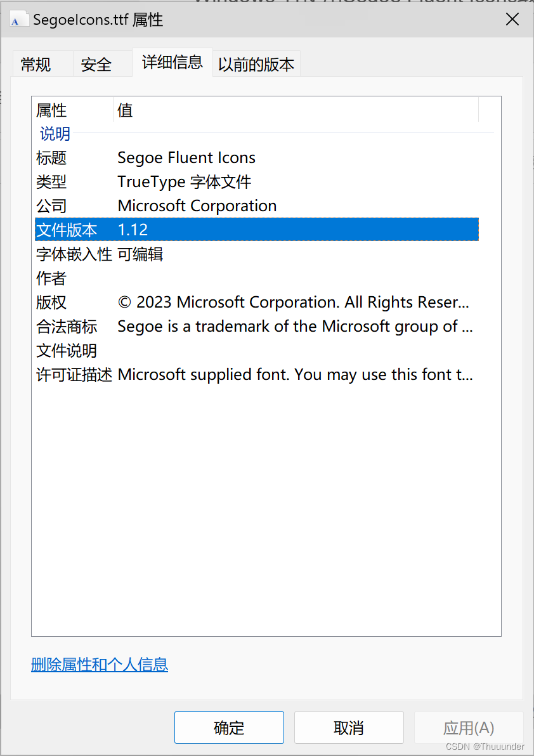Screen dimensions: 534x756
Task: Click the 确定 button
Action: pos(229,727)
